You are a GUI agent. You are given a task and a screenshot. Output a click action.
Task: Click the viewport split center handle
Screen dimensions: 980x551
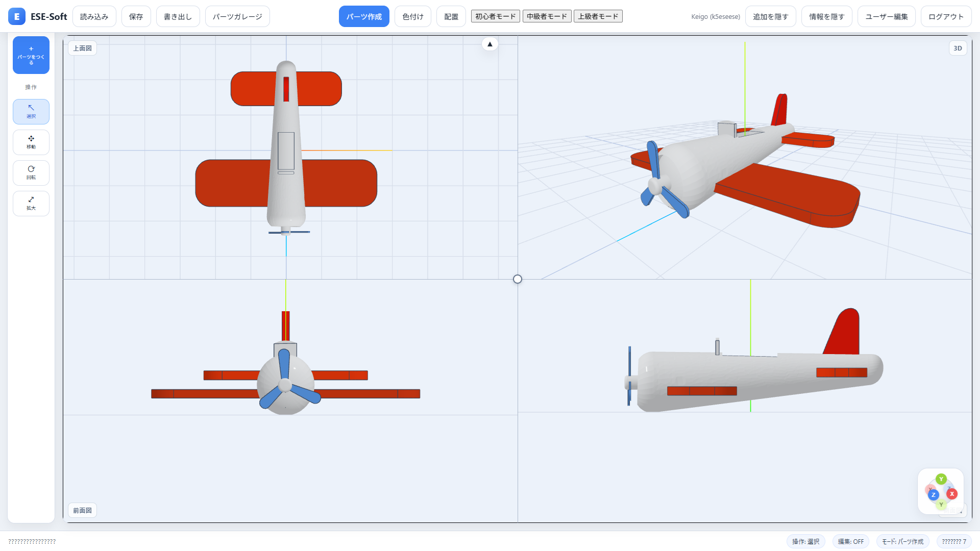[x=518, y=279]
